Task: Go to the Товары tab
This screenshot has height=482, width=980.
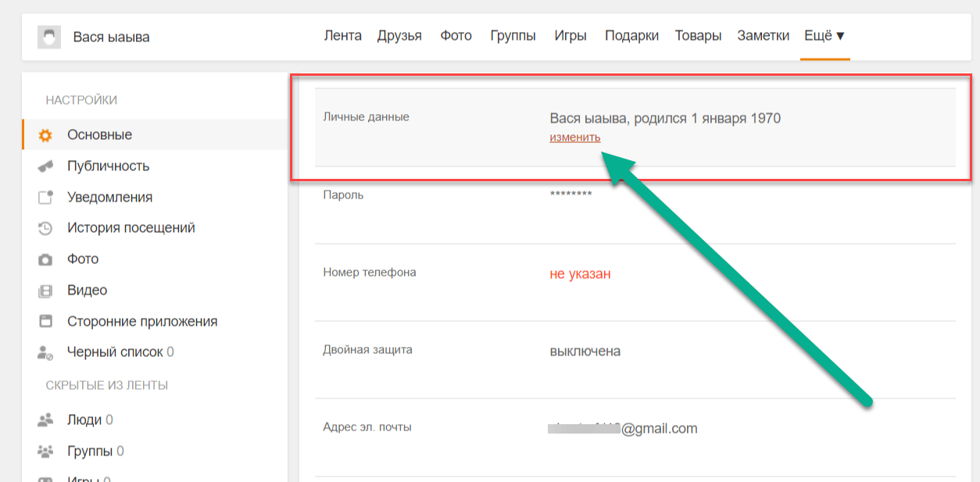Action: click(x=698, y=36)
